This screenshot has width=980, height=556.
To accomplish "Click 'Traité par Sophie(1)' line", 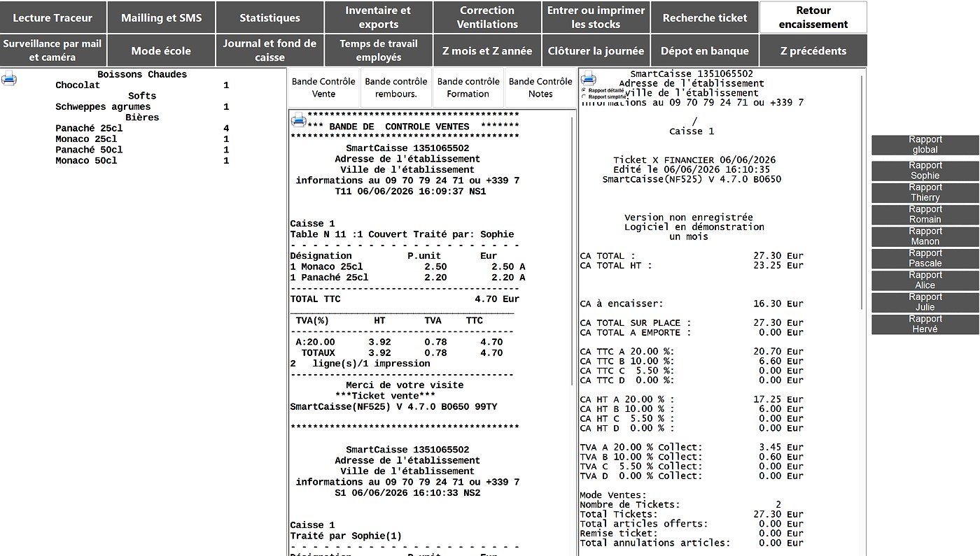I will pos(346,536).
